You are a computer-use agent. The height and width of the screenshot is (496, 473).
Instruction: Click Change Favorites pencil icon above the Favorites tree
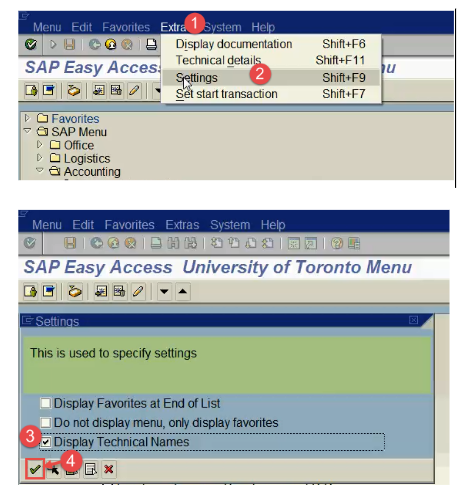click(x=134, y=90)
